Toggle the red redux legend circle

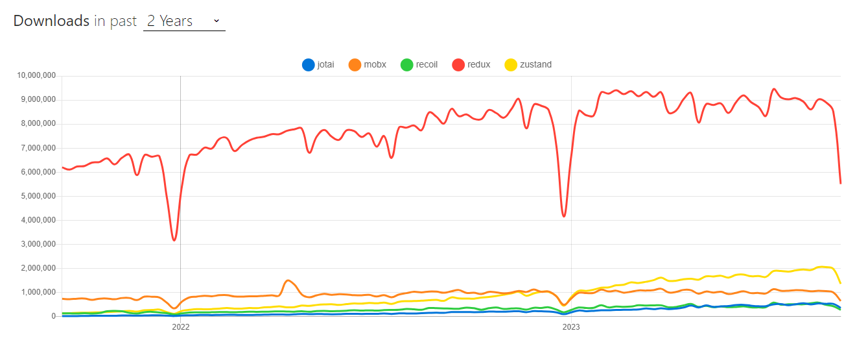coord(458,64)
